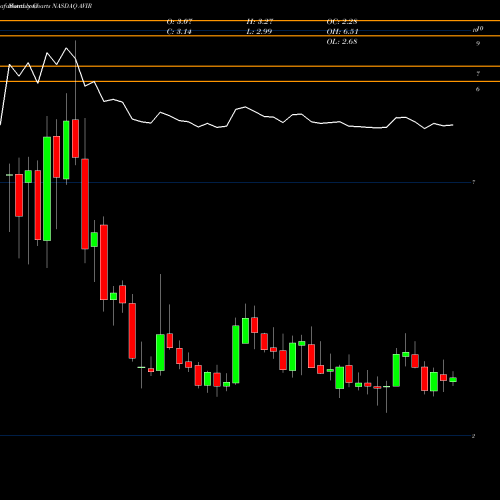Select the 'OC: 2.28' reading
The height and width of the screenshot is (500, 500).
(x=342, y=22)
